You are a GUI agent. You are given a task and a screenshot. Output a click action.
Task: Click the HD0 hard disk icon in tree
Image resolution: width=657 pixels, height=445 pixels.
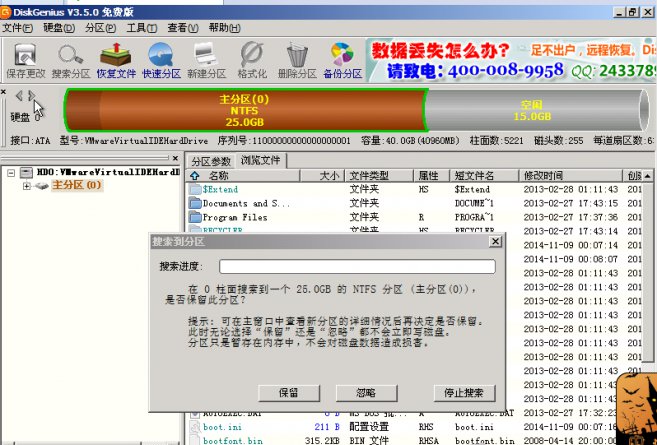[26, 172]
